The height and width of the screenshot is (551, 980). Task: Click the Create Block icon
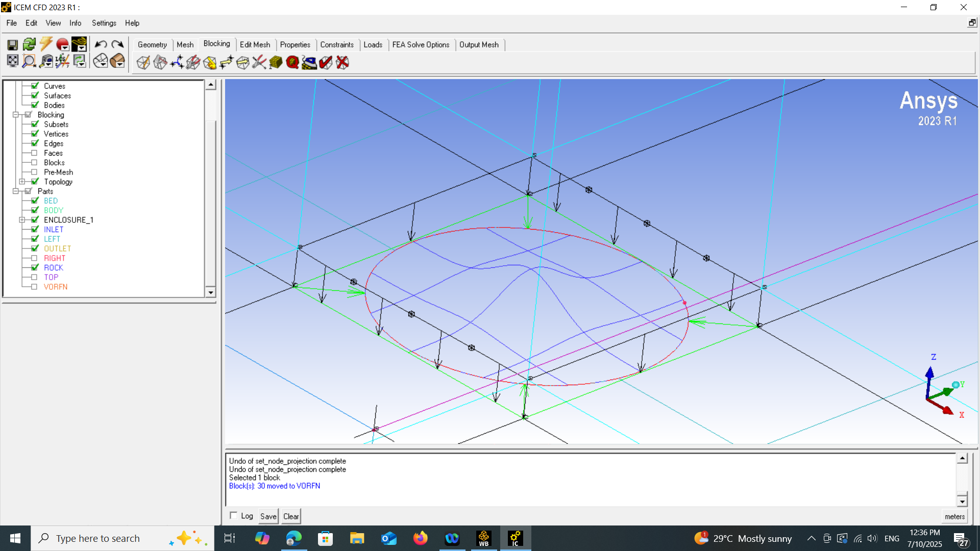click(143, 62)
